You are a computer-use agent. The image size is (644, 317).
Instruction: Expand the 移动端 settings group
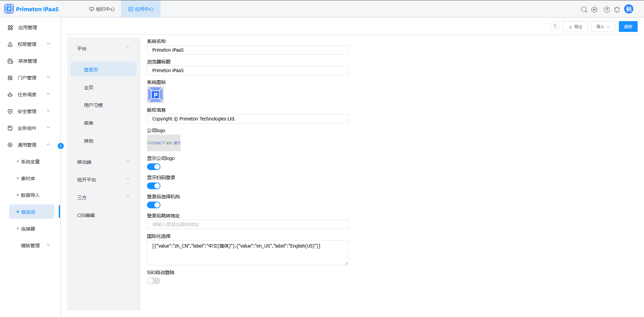point(103,162)
